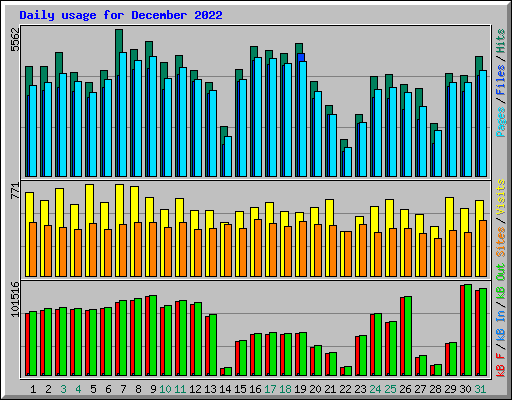Click the 'Hits' legend label
Image resolution: width=512 pixels, height=400 pixels.
point(501,41)
